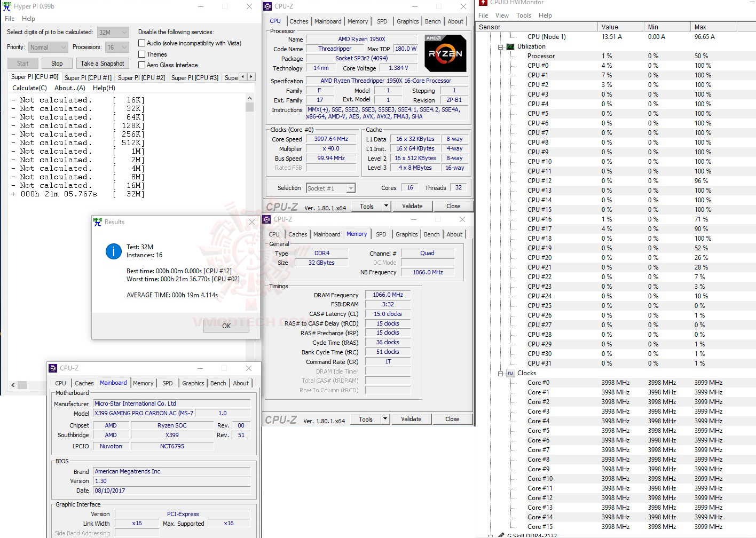Enable Audio incompatibility with Vista checkbox
756x538 pixels.
pyautogui.click(x=141, y=43)
